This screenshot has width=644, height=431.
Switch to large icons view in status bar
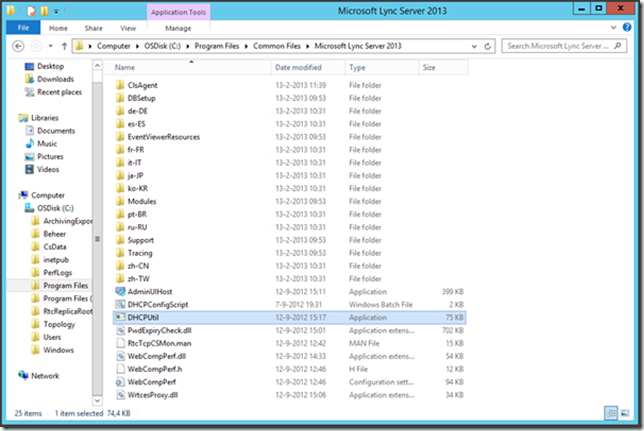tap(625, 413)
